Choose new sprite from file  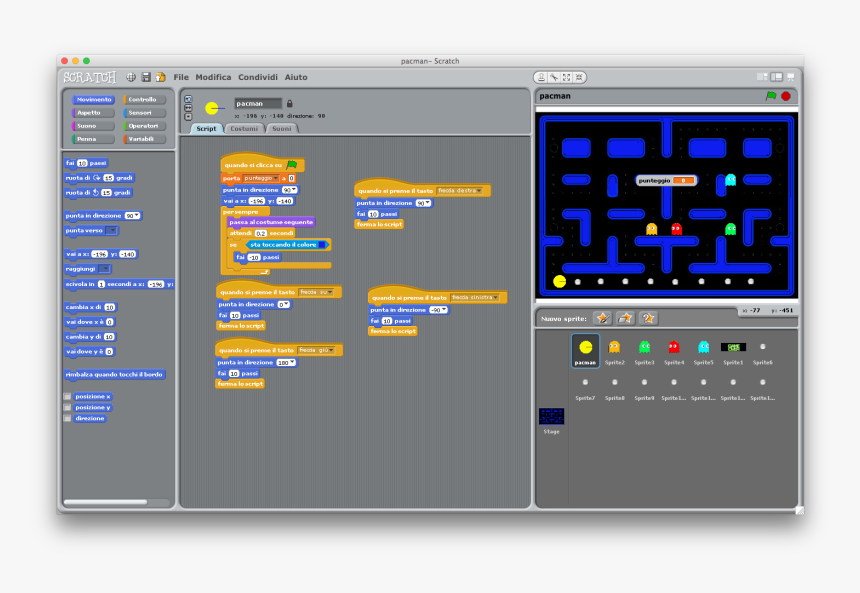click(625, 318)
